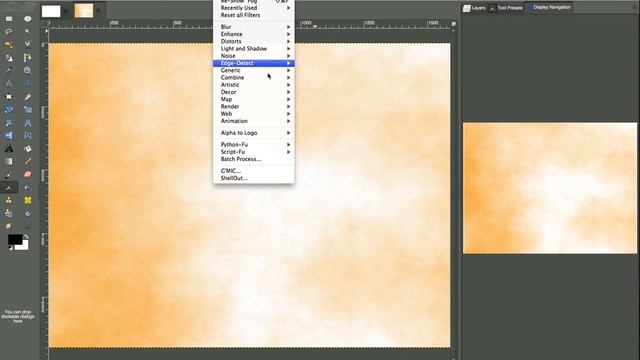The width and height of the screenshot is (640, 360).
Task: Switch to the Tool Presets tab
Action: [506, 8]
